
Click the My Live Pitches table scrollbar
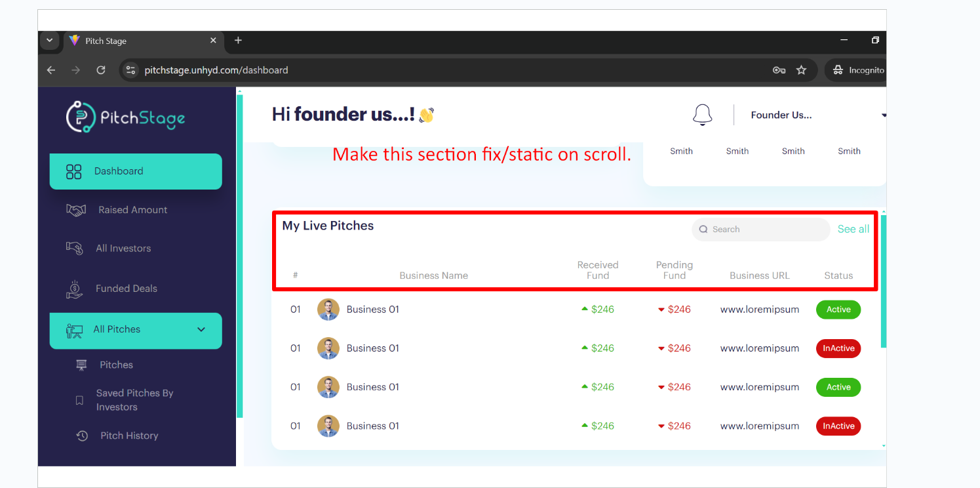884,281
